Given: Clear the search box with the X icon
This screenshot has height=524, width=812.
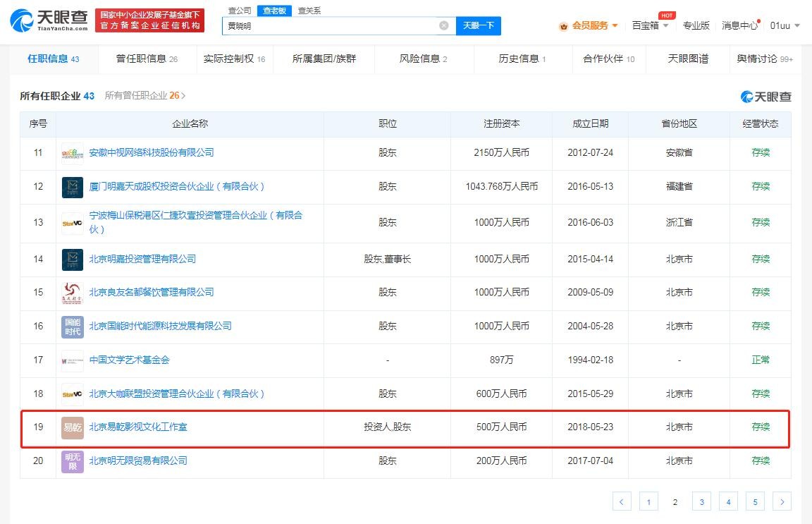Looking at the screenshot, I should point(444,25).
